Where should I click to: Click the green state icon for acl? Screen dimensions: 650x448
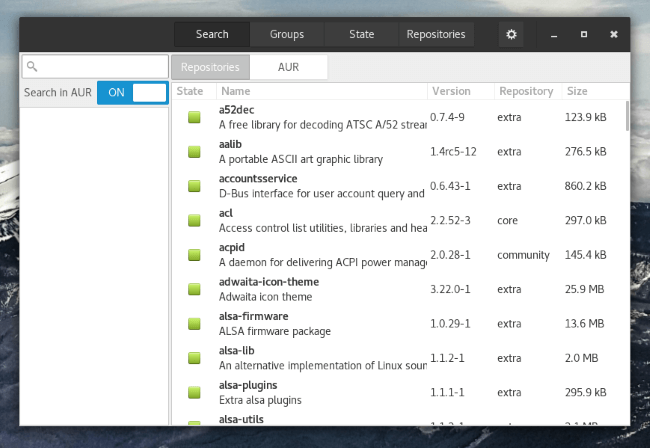click(194, 220)
